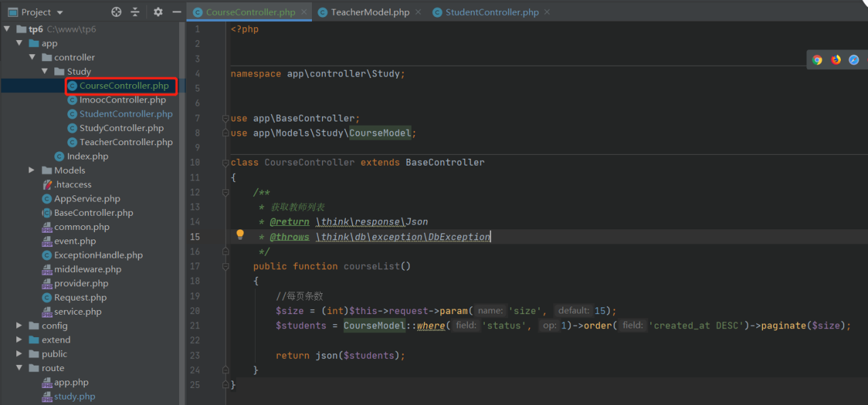Select study.php under route folder

75,396
